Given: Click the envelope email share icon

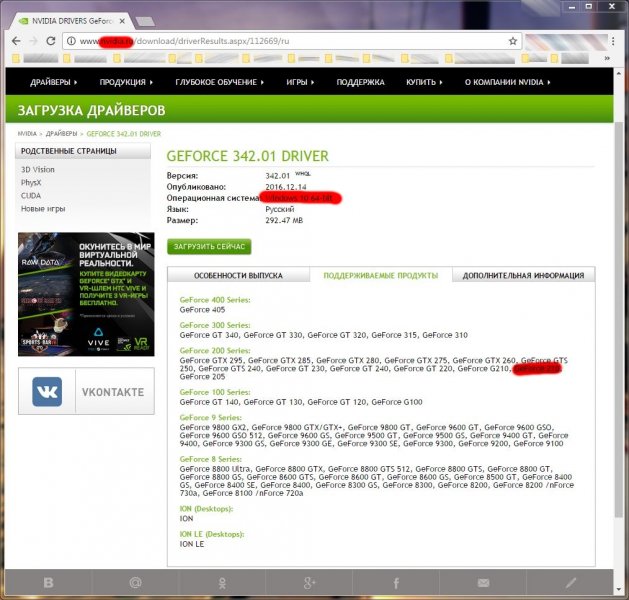Looking at the screenshot, I should pyautogui.click(x=484, y=582).
